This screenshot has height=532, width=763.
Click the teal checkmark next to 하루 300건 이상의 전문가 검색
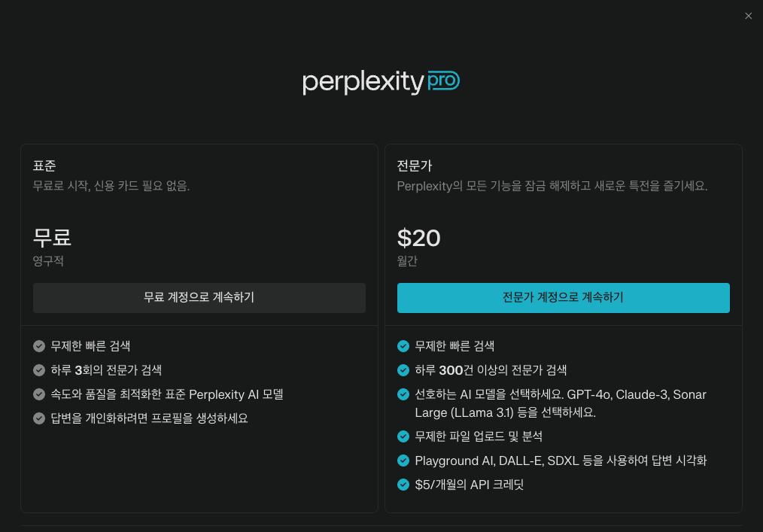(x=403, y=370)
